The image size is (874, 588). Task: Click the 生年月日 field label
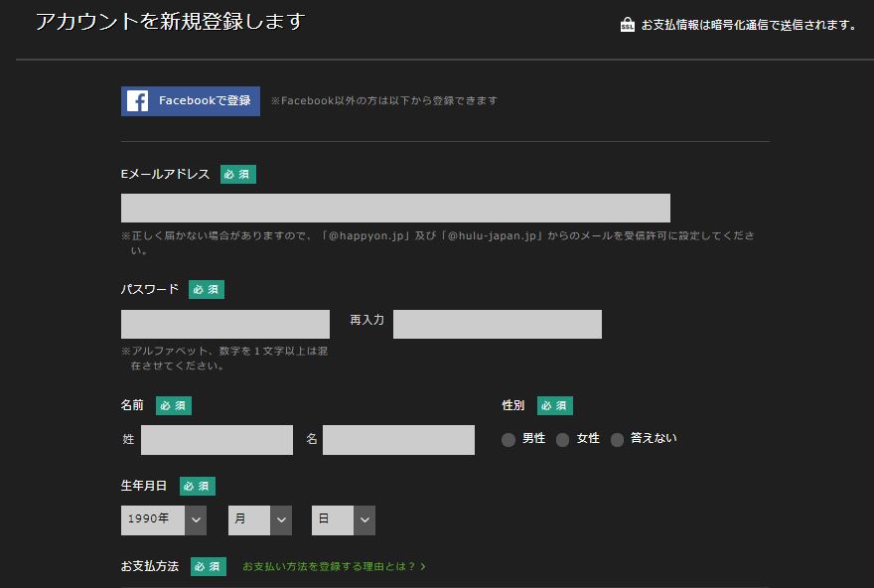tap(144, 486)
